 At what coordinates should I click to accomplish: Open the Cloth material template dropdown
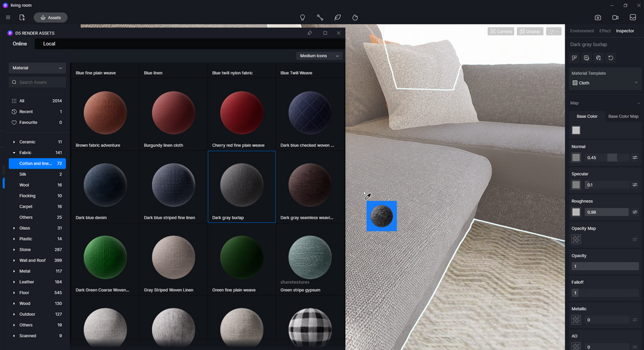pos(605,83)
